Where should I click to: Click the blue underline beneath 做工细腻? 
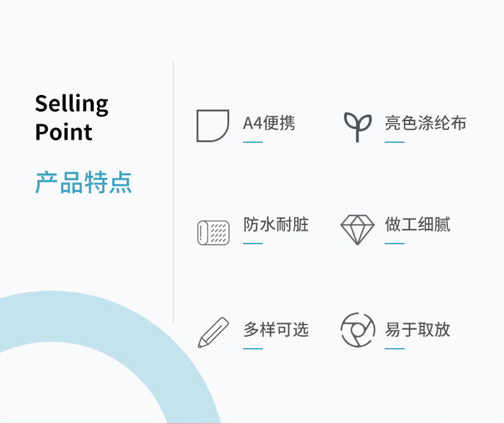tap(394, 243)
